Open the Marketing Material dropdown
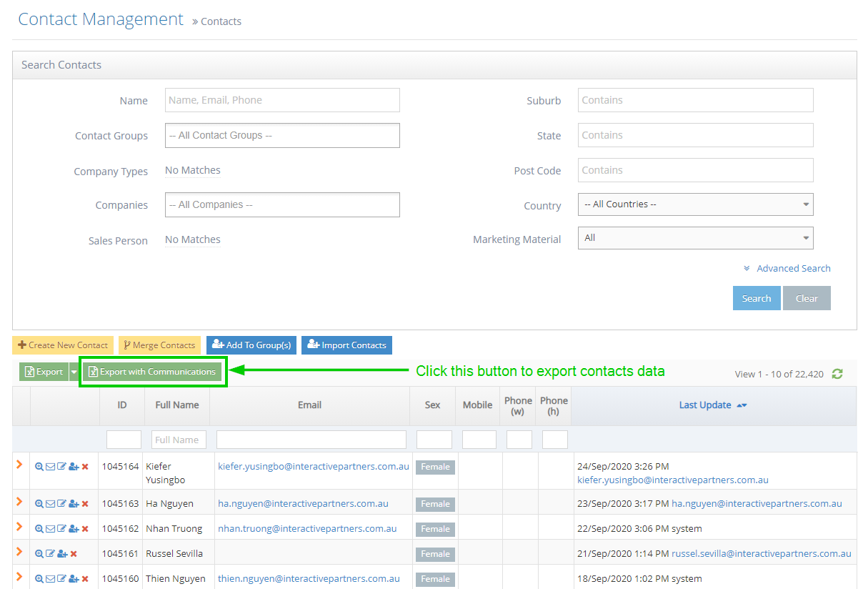Viewport: 868px width, 589px height. point(695,238)
